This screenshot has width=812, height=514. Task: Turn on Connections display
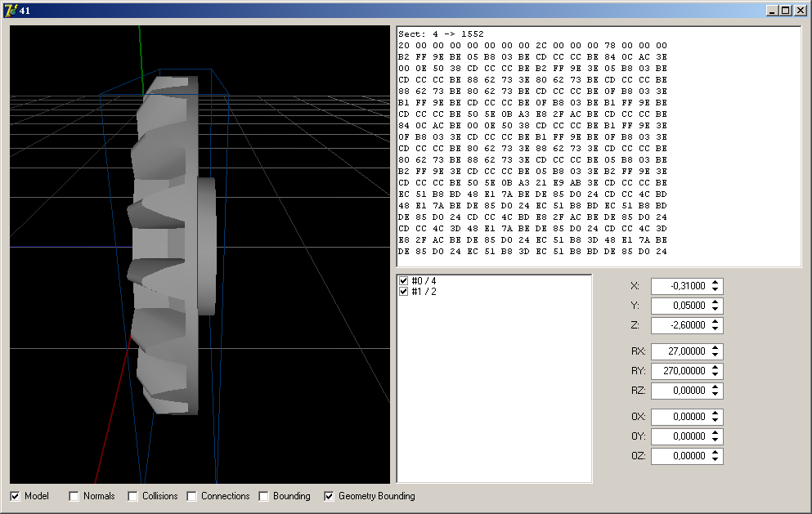pyautogui.click(x=191, y=496)
